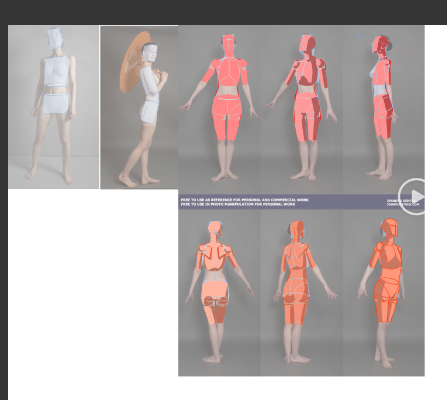Click the dark title bar above the canvas
Image resolution: width=447 pixels, height=400 pixels.
[223, 12]
